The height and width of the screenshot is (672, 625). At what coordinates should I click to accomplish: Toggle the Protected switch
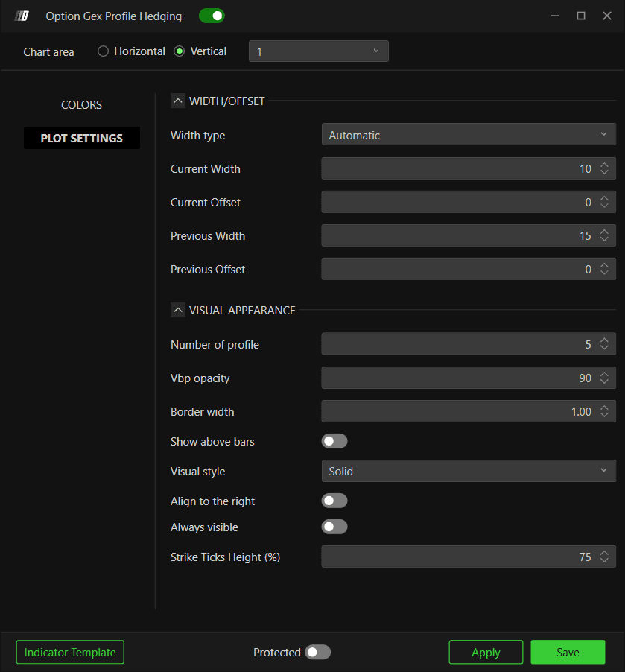click(x=317, y=652)
